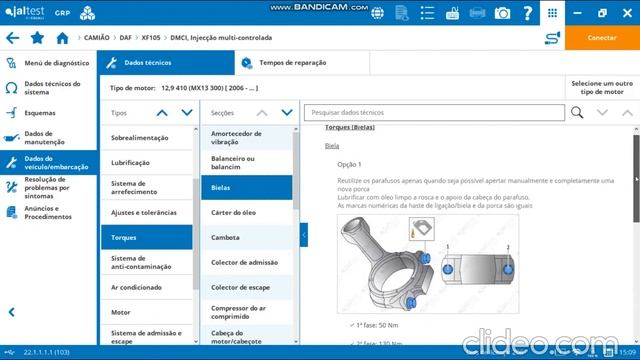Image resolution: width=640 pixels, height=360 pixels.
Task: Open the keyboard hand icon in top bar
Action: (452, 13)
